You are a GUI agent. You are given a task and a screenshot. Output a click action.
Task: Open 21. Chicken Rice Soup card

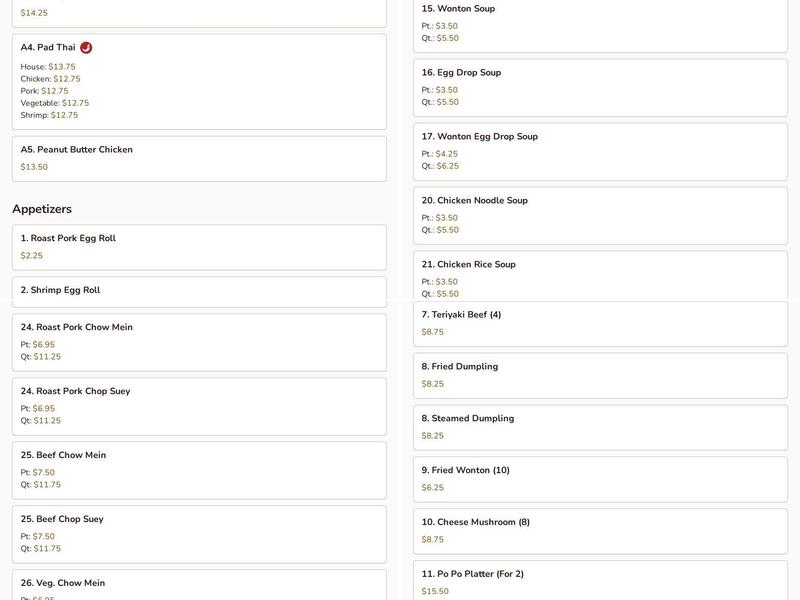tap(600, 274)
